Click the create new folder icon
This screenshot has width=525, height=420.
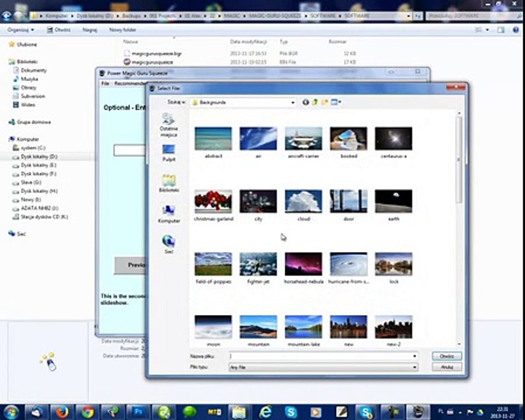click(x=325, y=102)
